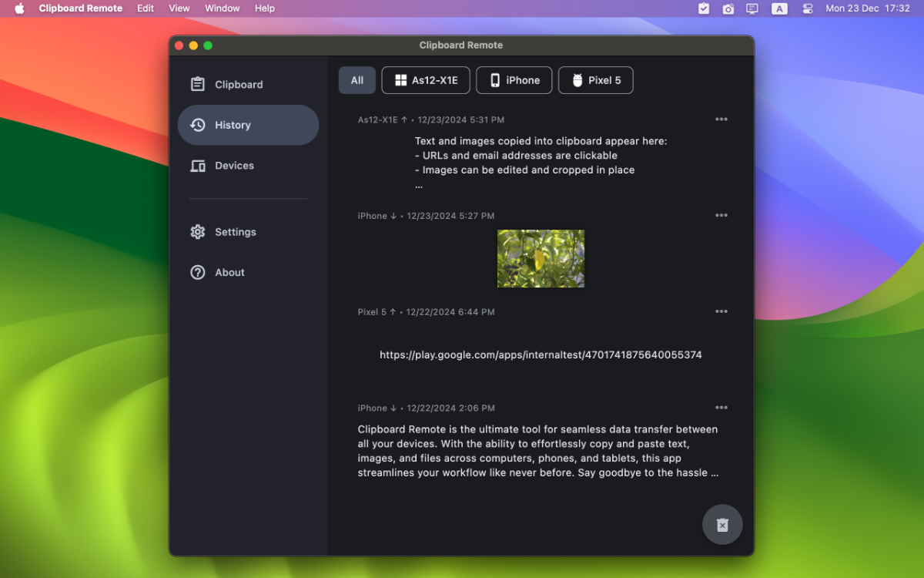The image size is (924, 578).
Task: Open the View menu
Action: pyautogui.click(x=179, y=8)
